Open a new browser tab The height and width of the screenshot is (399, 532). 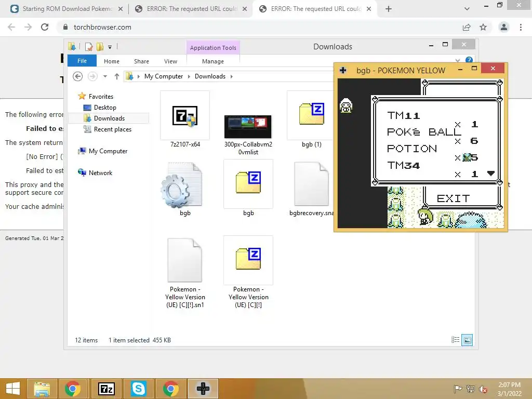coord(389,9)
